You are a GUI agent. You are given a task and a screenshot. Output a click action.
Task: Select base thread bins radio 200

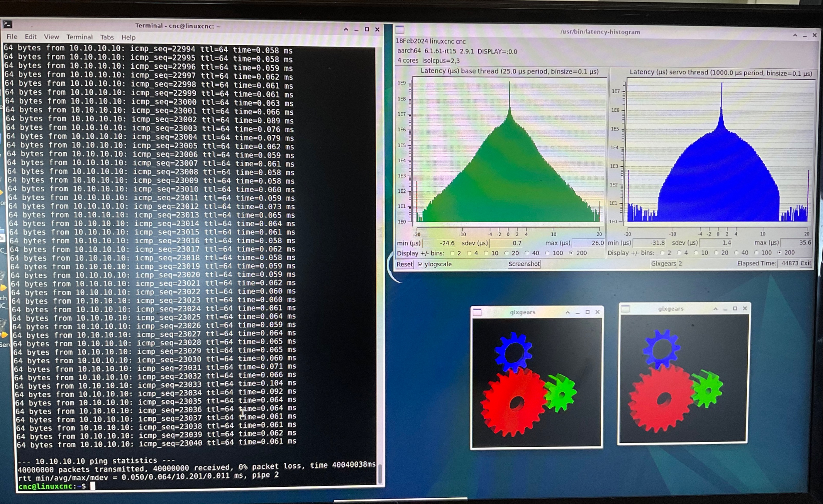571,253
